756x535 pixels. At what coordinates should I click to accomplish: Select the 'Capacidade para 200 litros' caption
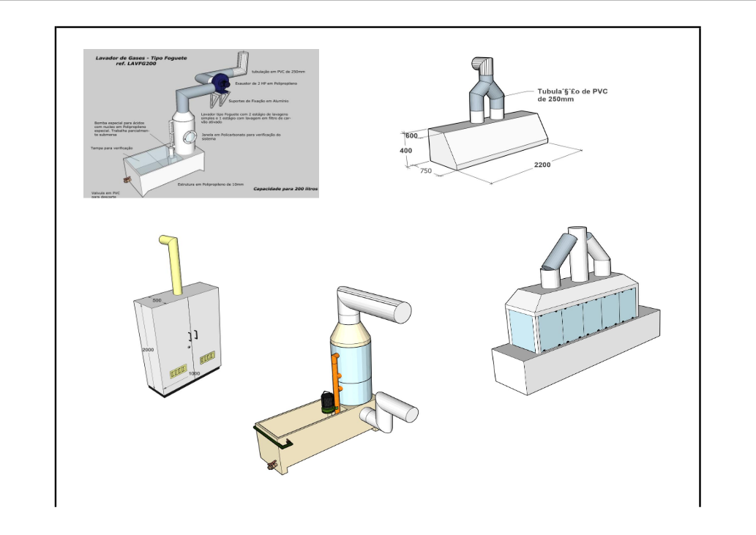[285, 189]
